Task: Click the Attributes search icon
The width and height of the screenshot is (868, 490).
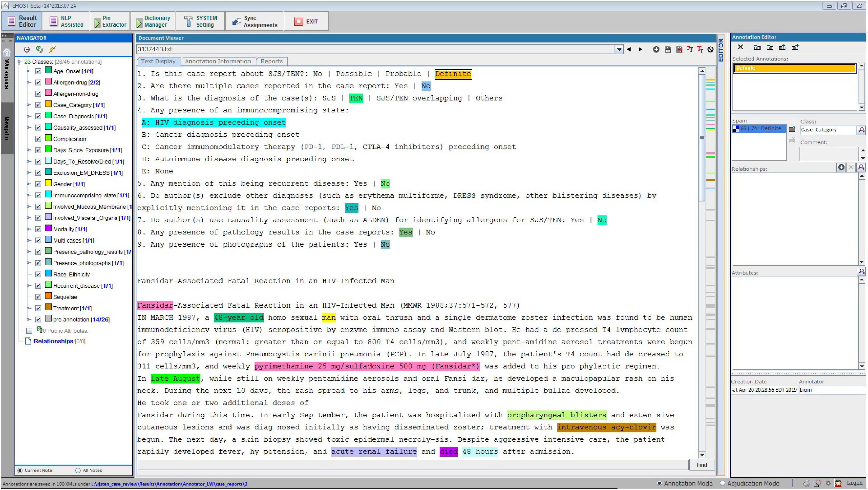Action: [x=861, y=271]
